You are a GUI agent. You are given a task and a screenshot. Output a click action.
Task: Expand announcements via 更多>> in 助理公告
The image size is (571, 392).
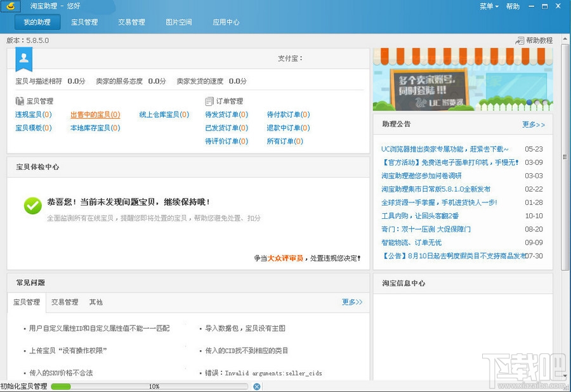point(534,124)
